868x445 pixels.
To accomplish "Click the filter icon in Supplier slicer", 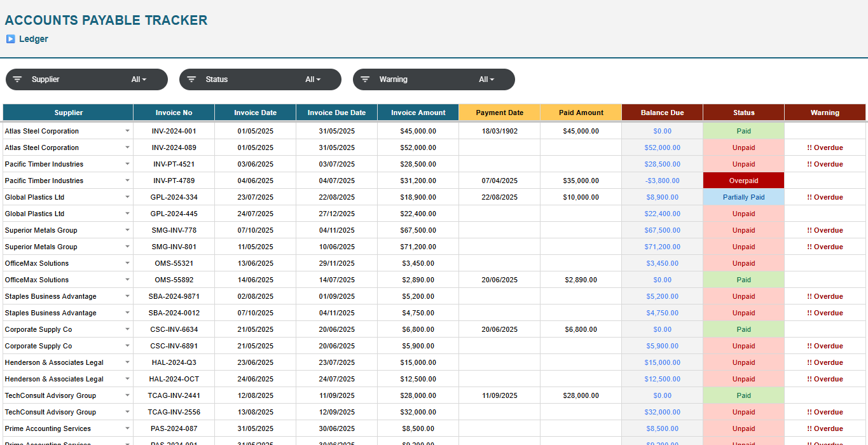I will coord(17,79).
